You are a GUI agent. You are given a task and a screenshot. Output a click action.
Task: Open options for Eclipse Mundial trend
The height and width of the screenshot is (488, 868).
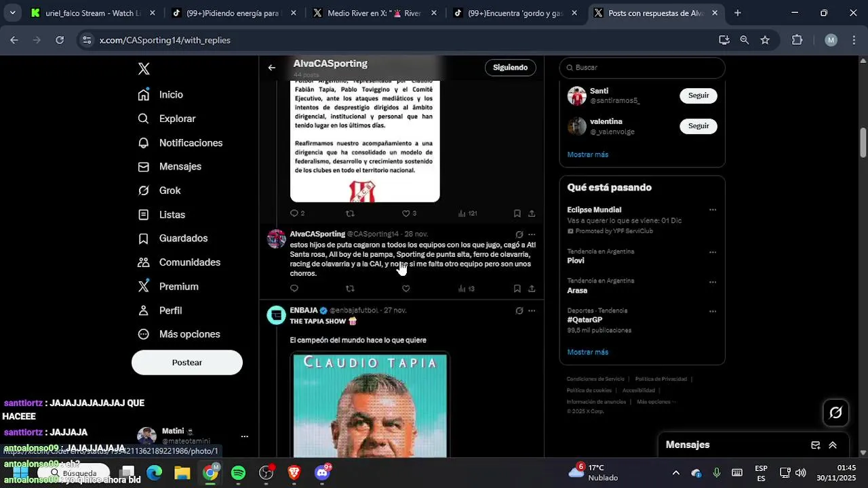click(713, 210)
